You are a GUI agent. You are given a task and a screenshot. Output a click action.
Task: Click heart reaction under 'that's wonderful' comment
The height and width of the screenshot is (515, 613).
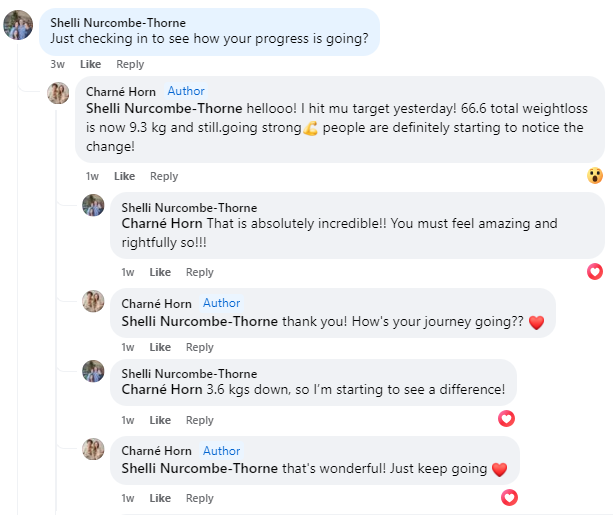[509, 497]
